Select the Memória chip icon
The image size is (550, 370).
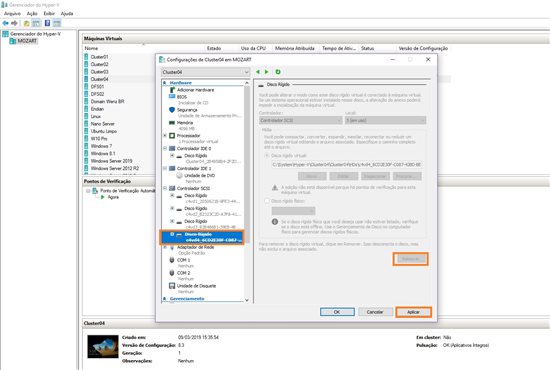coord(172,123)
